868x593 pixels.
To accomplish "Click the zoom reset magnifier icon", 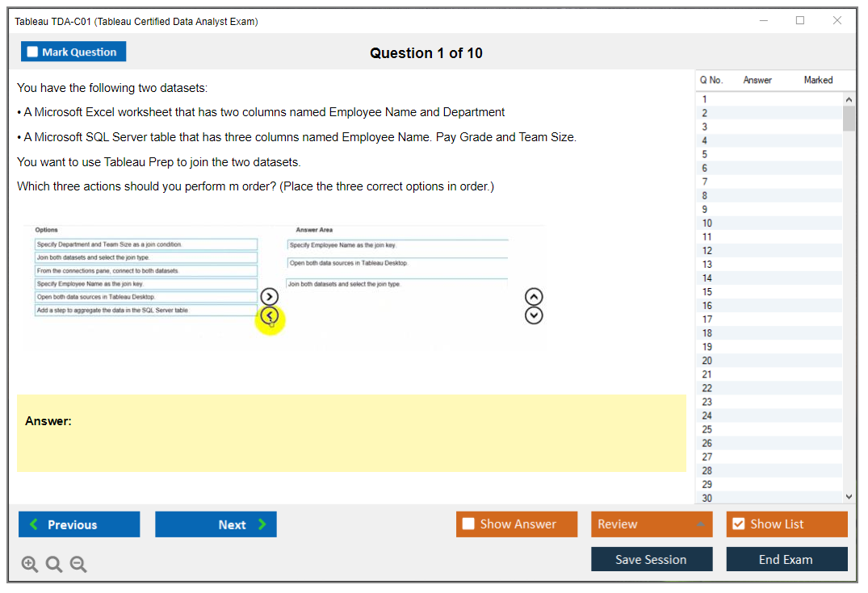I will pyautogui.click(x=54, y=565).
